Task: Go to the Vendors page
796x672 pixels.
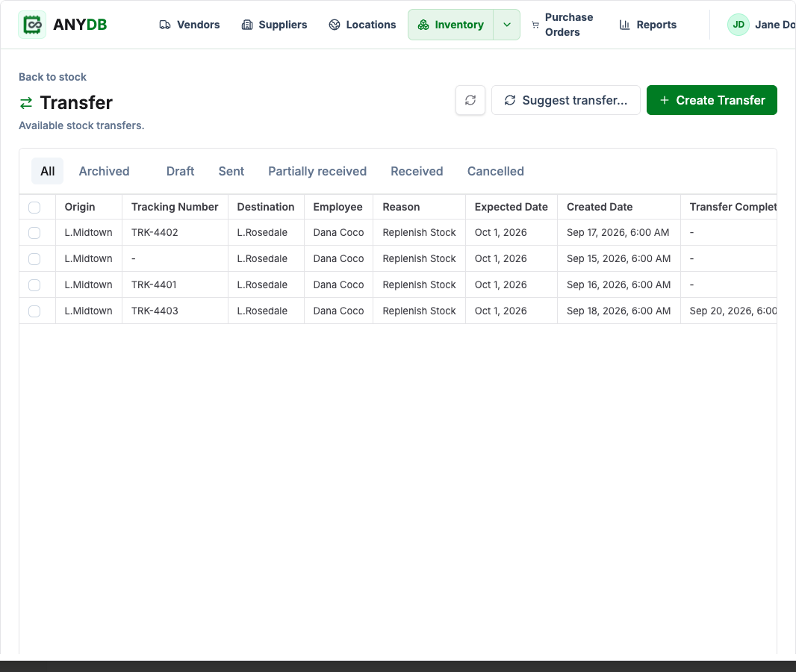Action: [190, 25]
